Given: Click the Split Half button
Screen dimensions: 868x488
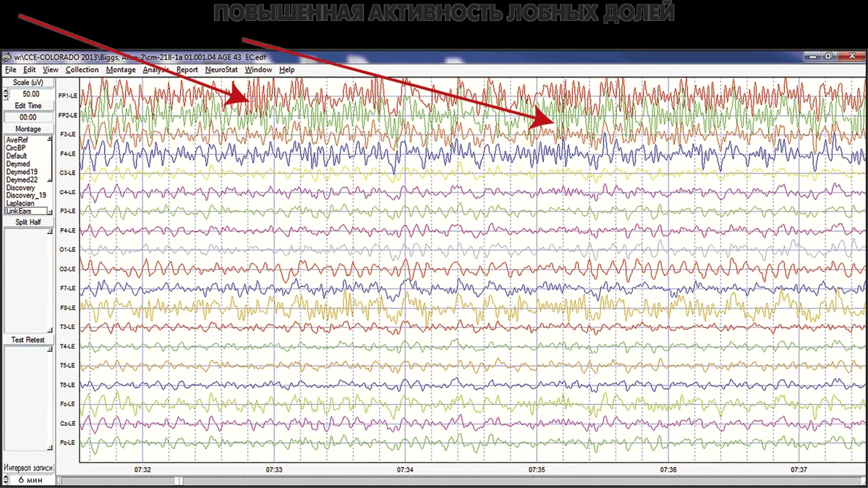Looking at the screenshot, I should (x=28, y=222).
